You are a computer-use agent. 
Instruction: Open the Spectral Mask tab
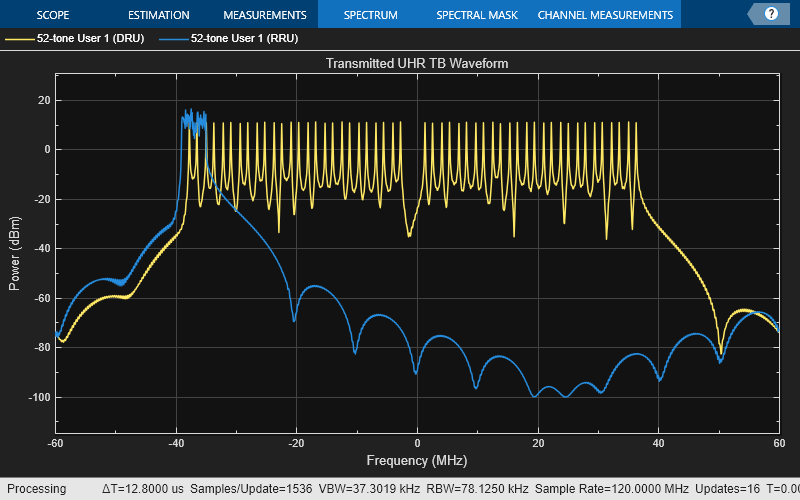(x=475, y=15)
